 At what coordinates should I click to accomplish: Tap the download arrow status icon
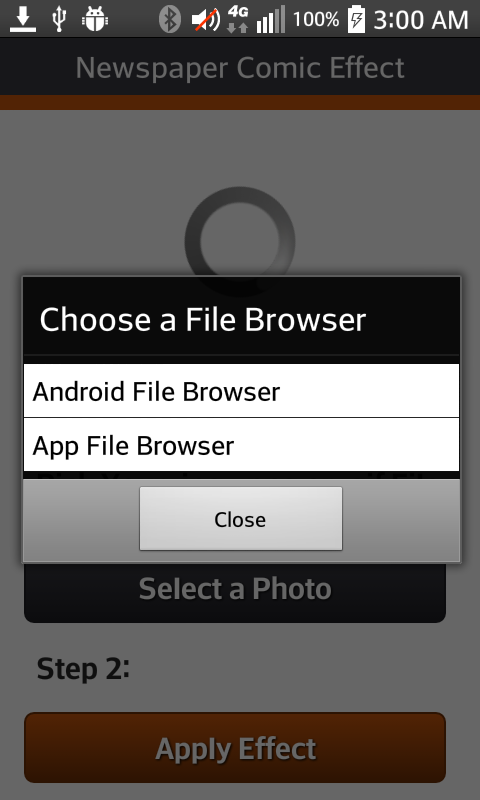coord(23,19)
